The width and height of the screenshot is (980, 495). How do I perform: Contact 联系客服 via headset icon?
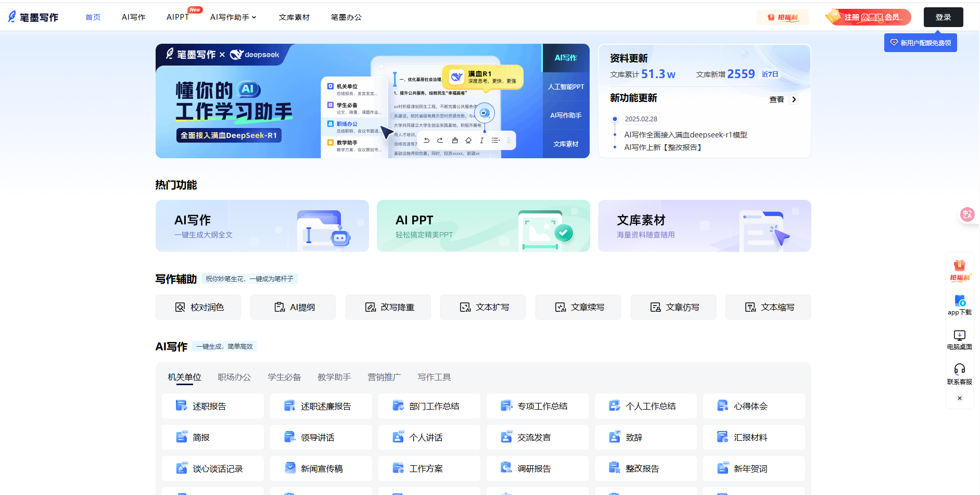click(x=960, y=374)
